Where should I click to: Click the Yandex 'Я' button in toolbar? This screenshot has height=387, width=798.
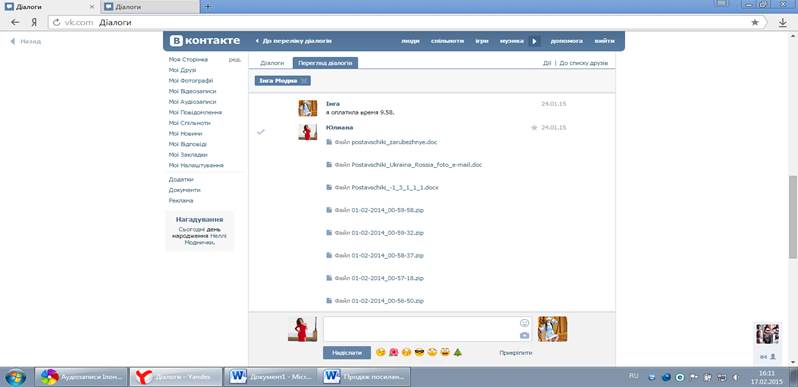34,22
